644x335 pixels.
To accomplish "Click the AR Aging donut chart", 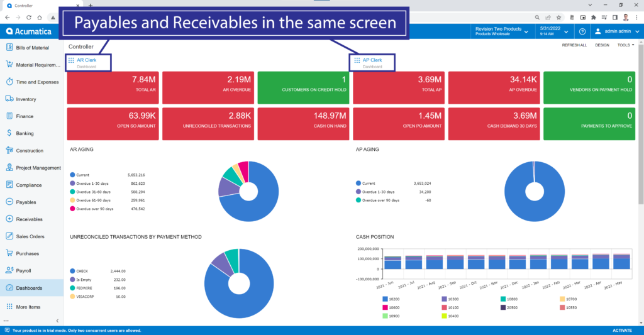I will coord(248,191).
